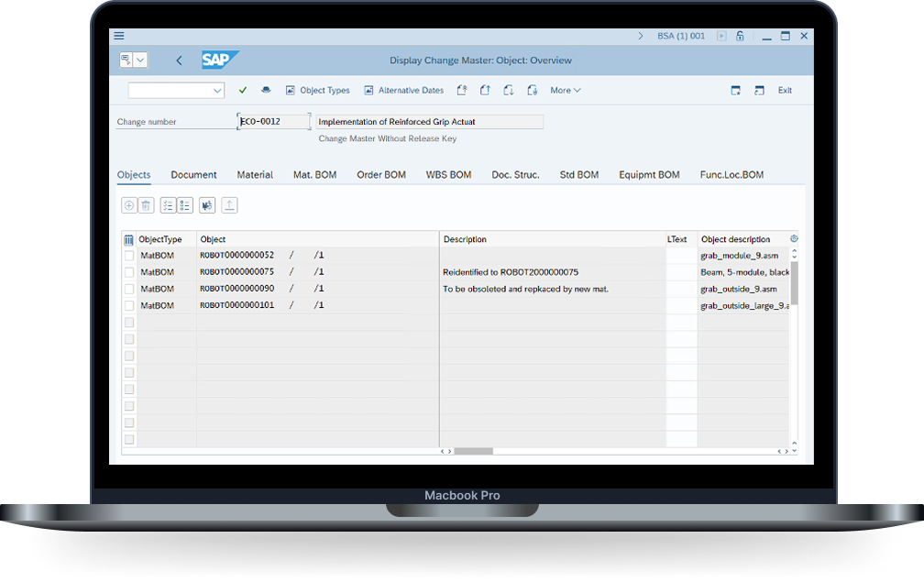Click the expand arrow before BSA (1) 001

(641, 36)
